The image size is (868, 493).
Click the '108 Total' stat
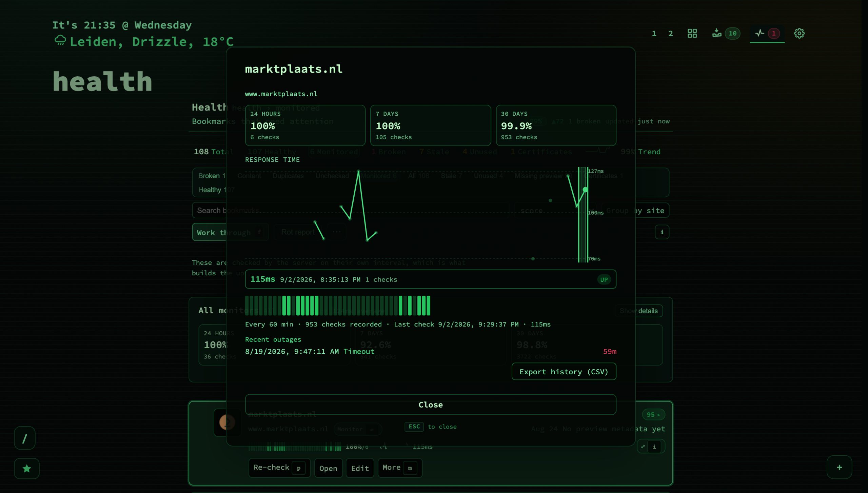(x=214, y=152)
